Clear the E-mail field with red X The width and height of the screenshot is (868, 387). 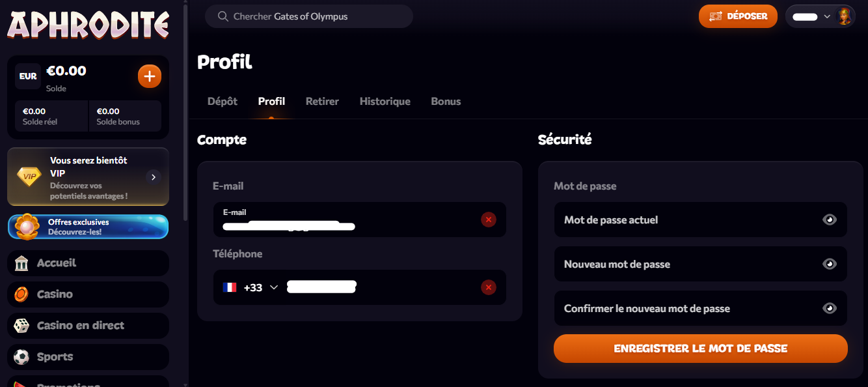tap(489, 220)
